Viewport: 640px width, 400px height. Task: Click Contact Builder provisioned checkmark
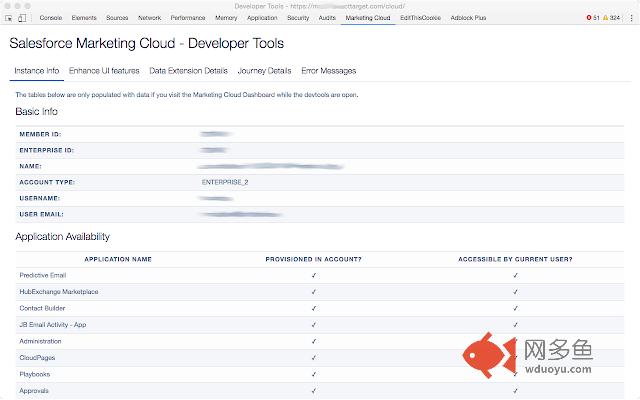click(x=313, y=309)
